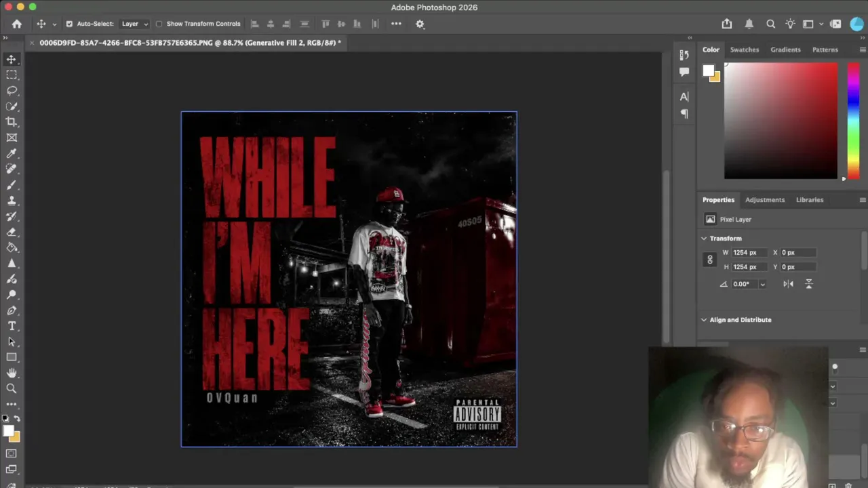Open the rotation angle dropdown
The image size is (868, 488).
click(762, 285)
